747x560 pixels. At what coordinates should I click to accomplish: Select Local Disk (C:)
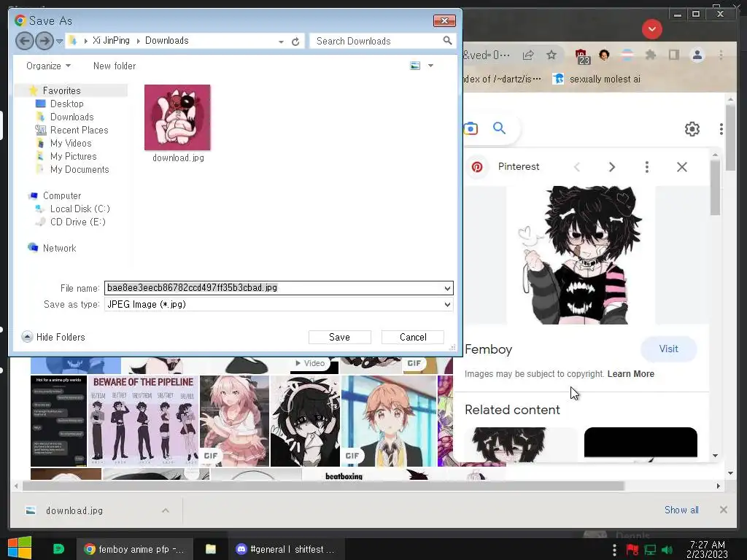[80, 209]
